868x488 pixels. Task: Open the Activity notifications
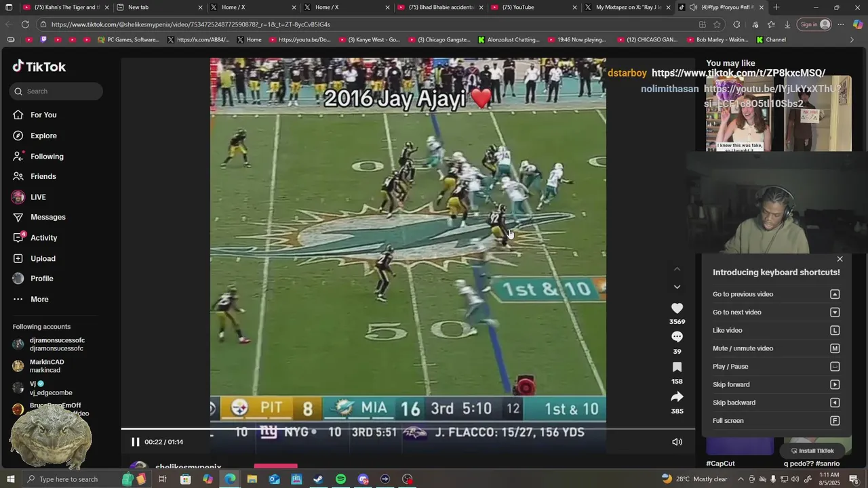click(x=35, y=238)
